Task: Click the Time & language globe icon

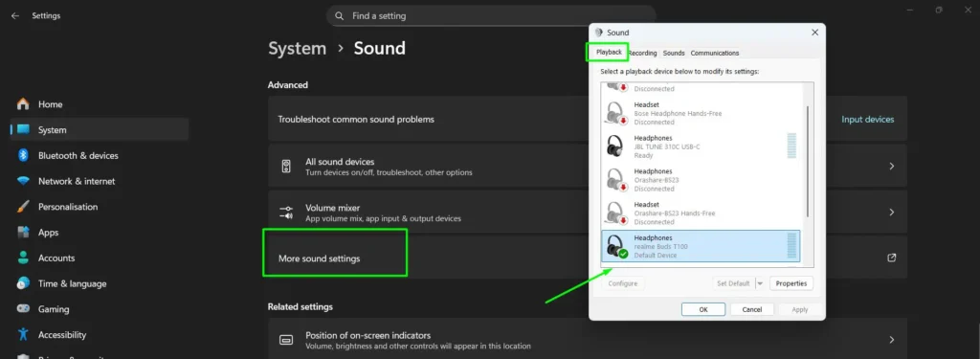Action: pos(23,283)
